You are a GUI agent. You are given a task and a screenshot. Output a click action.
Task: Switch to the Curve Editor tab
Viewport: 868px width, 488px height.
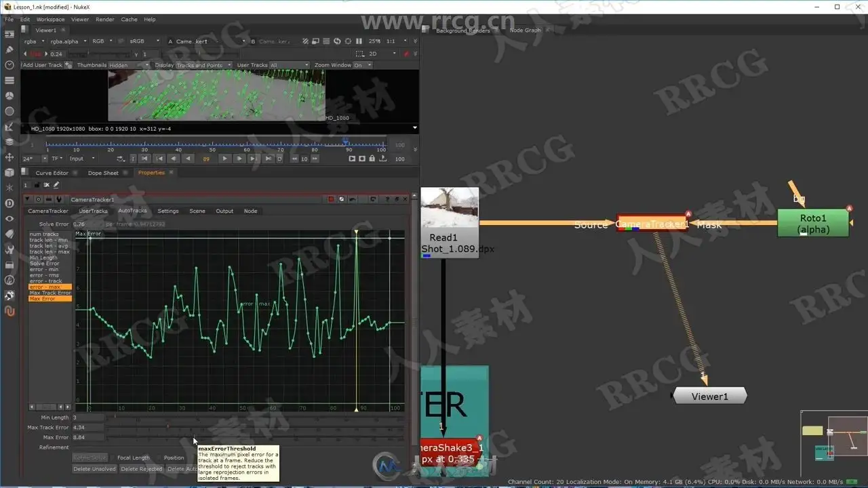tap(52, 173)
